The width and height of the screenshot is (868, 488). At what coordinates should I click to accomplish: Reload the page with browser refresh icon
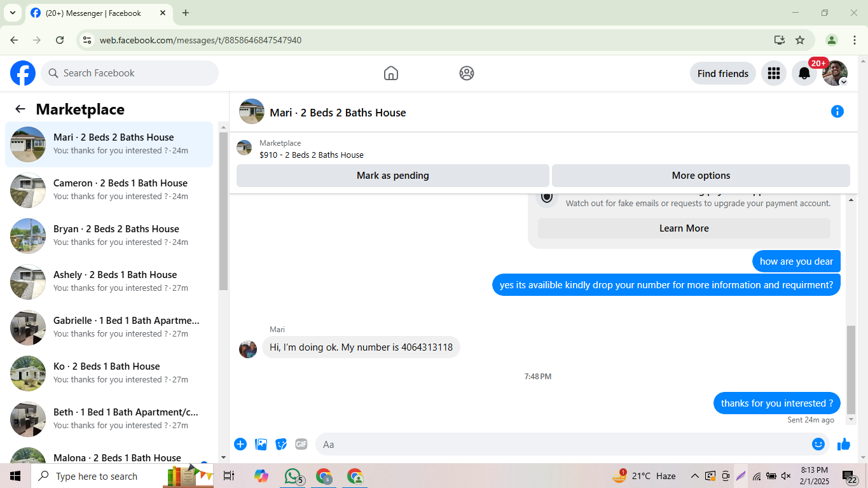coord(60,40)
